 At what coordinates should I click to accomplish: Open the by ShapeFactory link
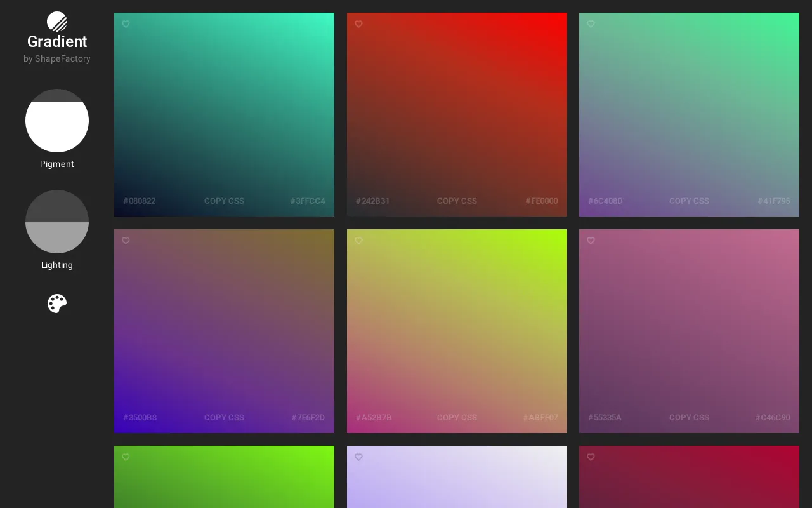click(57, 58)
